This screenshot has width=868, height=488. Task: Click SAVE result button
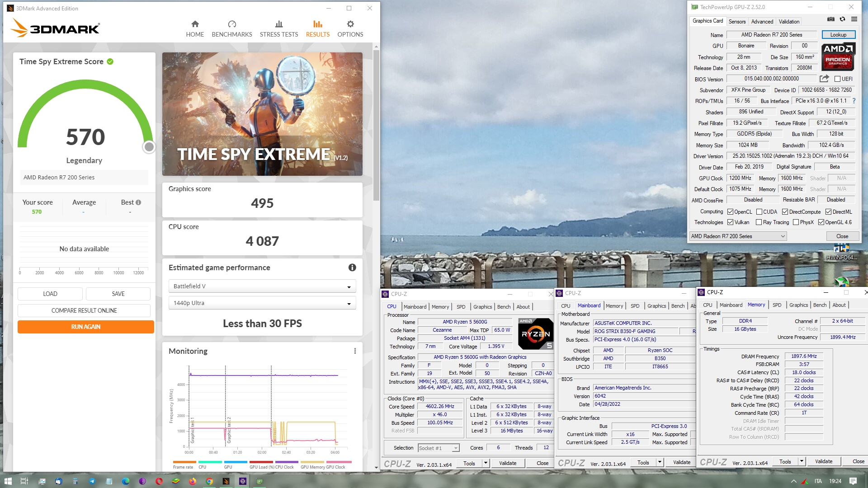tap(118, 294)
